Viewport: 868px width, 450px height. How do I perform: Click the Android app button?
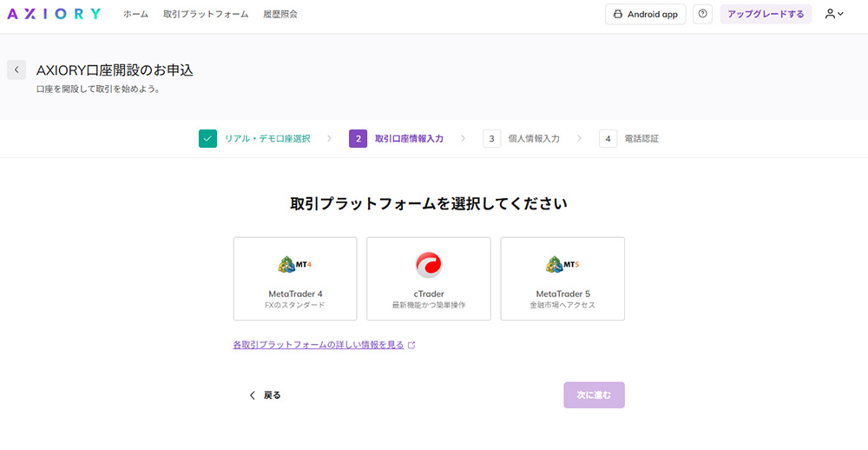pyautogui.click(x=646, y=15)
